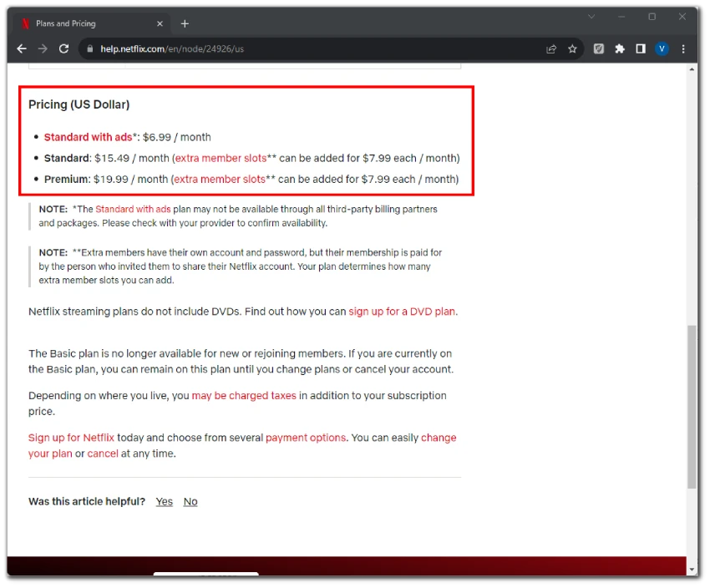This screenshot has height=588, width=710.
Task: Click the scrollbar up arrow
Action: (692, 69)
